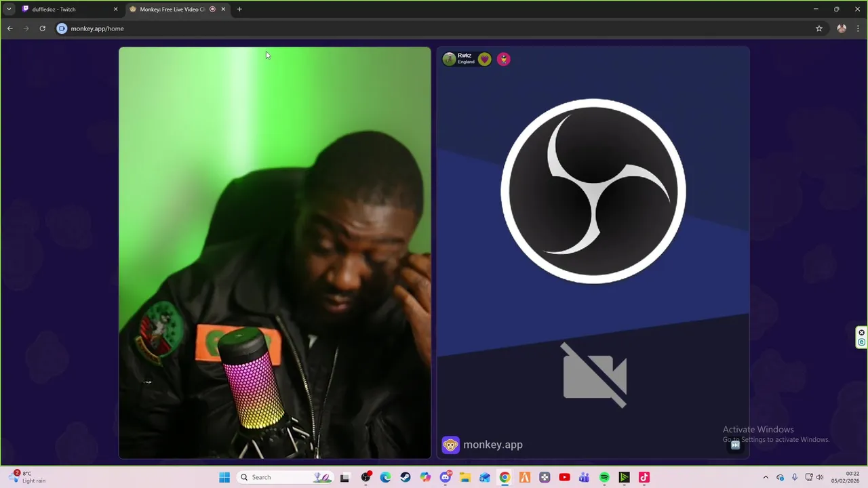
Task: Tap the heart like button beside Rwkz
Action: click(x=484, y=59)
